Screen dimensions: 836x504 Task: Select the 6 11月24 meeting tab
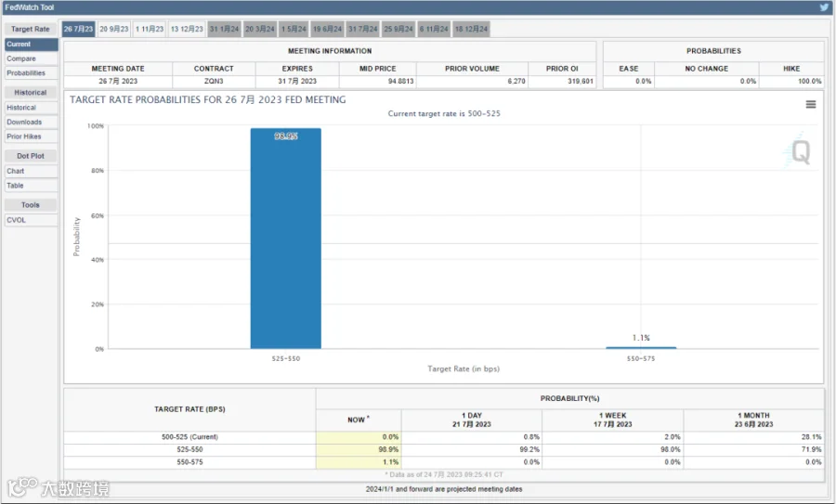(x=434, y=29)
